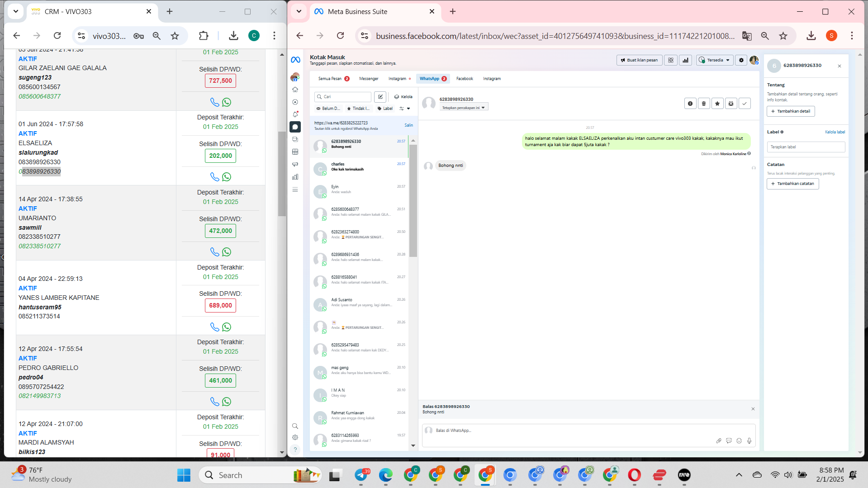Record voice message with microphone icon
Viewport: 868px width, 488px height.
coord(749,441)
